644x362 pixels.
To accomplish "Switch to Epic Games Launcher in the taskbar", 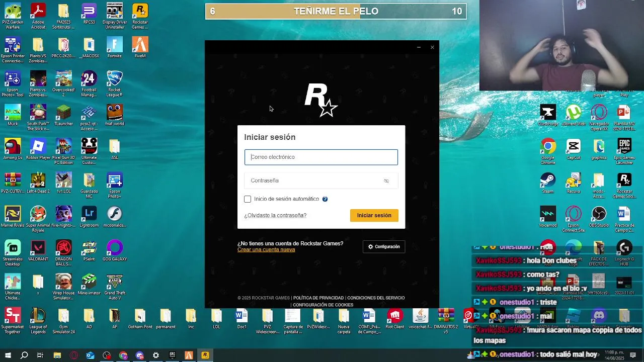I will click(x=172, y=355).
